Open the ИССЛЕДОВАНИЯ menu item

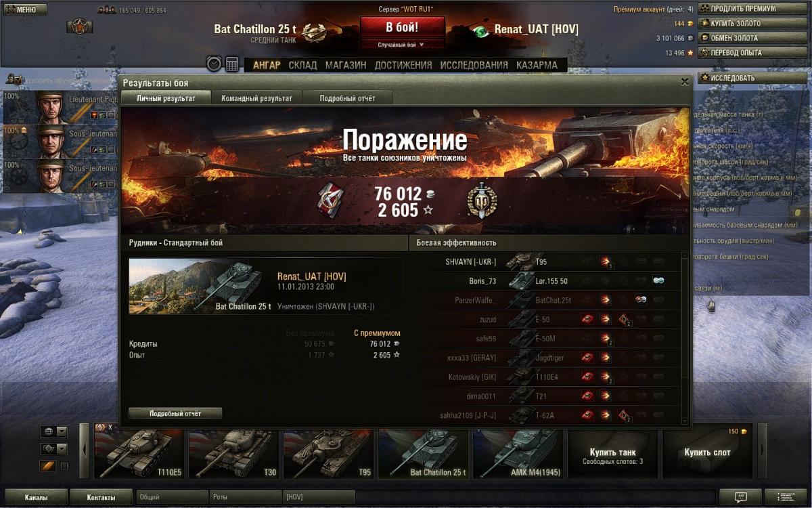tap(474, 65)
